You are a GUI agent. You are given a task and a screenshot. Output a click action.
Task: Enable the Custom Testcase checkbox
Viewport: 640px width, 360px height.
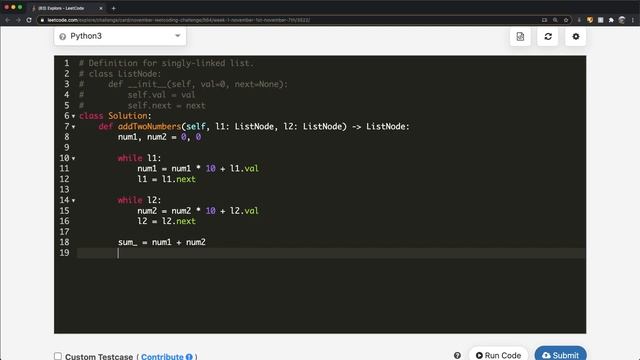click(58, 356)
